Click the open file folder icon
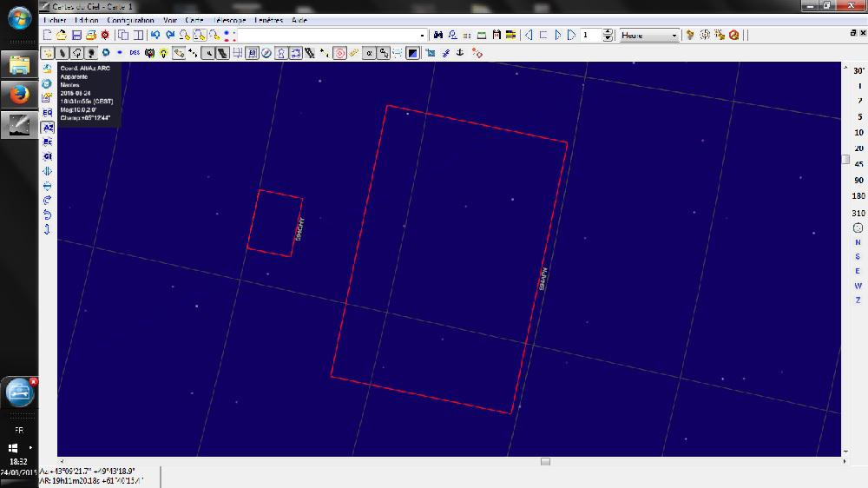The image size is (868, 488). pos(62,35)
